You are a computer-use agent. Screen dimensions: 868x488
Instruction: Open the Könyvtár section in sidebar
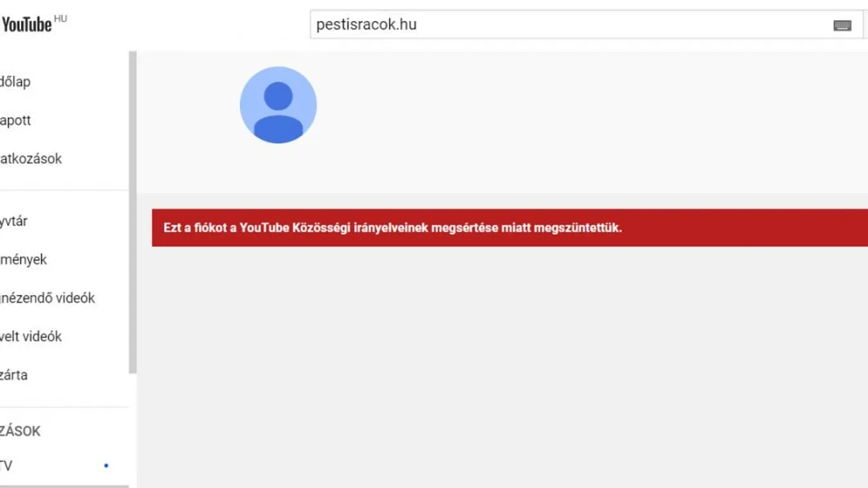[x=14, y=221]
